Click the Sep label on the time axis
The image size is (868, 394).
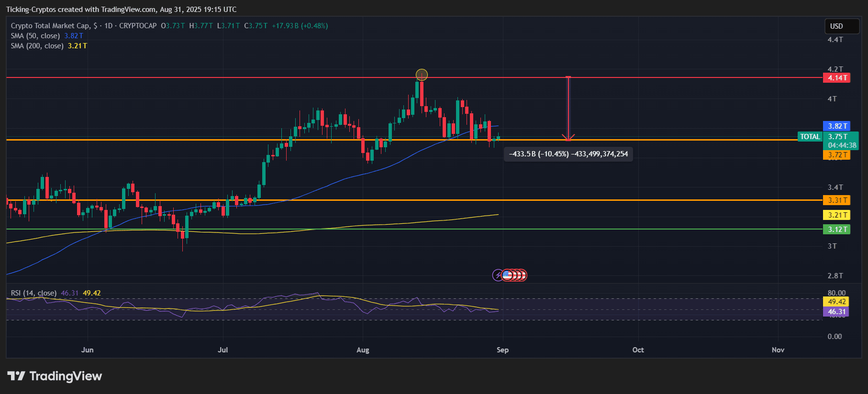(502, 350)
